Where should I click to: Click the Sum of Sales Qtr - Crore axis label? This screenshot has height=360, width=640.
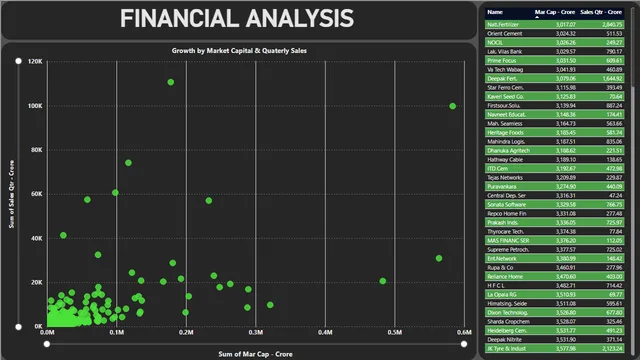click(11, 194)
